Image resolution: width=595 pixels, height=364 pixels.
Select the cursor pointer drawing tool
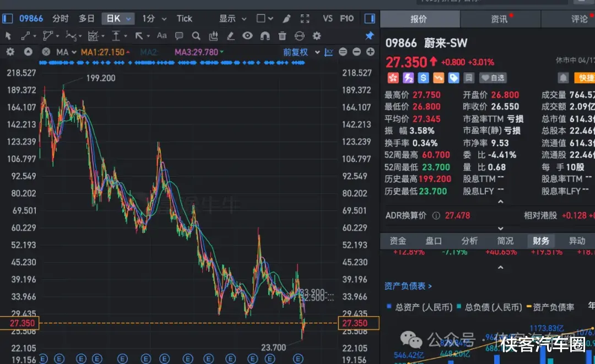[x=8, y=36]
